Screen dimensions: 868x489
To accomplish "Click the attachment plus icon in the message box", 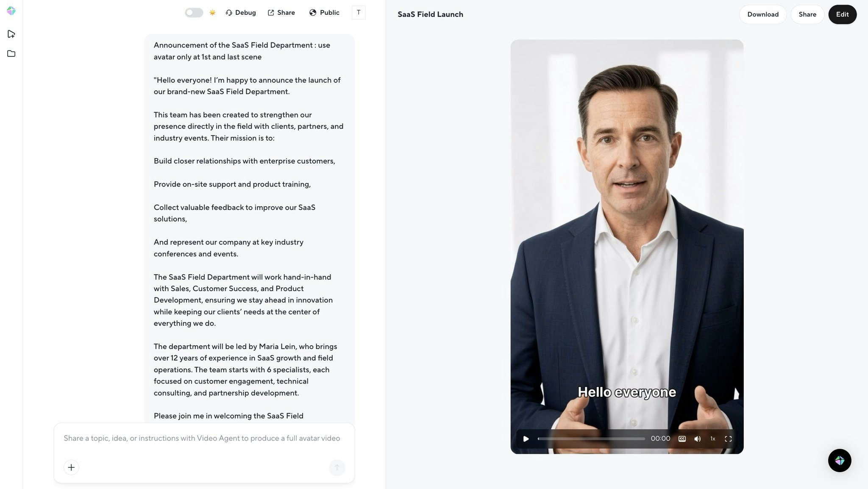I will click(x=71, y=467).
